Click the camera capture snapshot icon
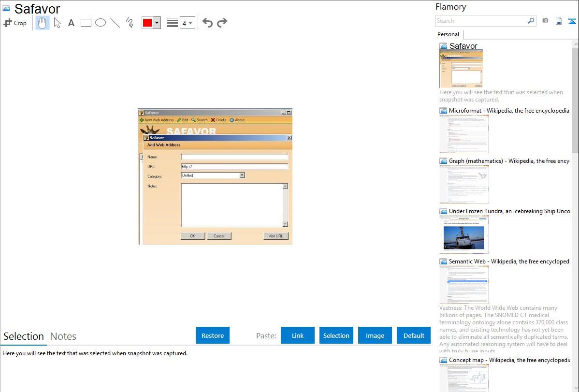579x392 pixels. pyautogui.click(x=545, y=21)
